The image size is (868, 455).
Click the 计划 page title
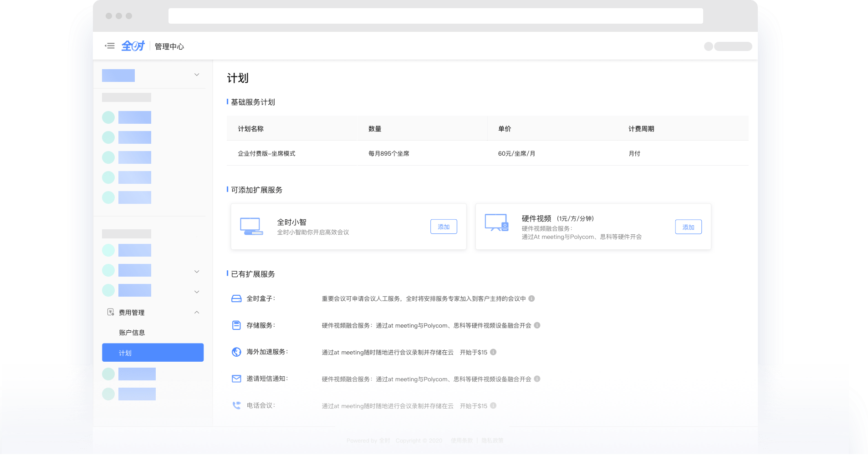point(238,78)
